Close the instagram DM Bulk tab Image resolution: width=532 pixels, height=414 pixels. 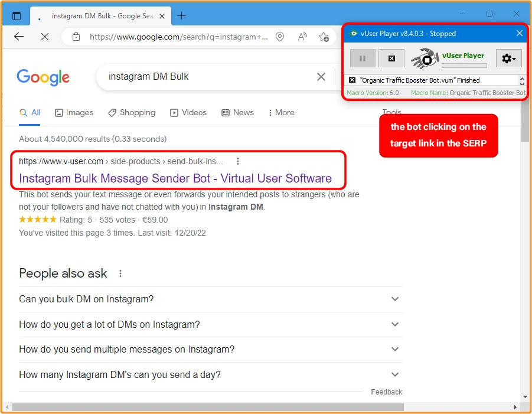[162, 16]
